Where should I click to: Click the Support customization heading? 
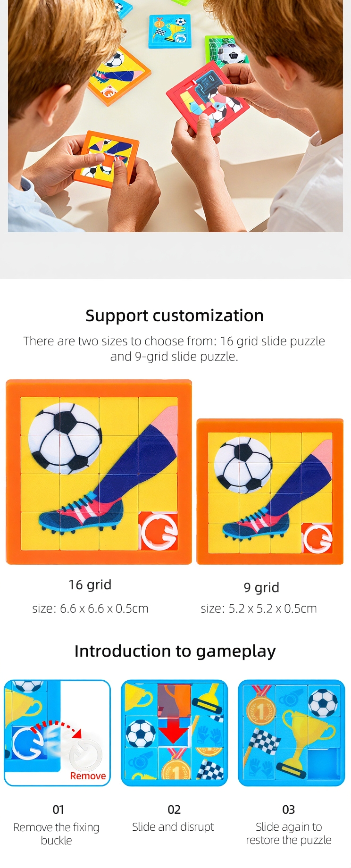tap(175, 316)
